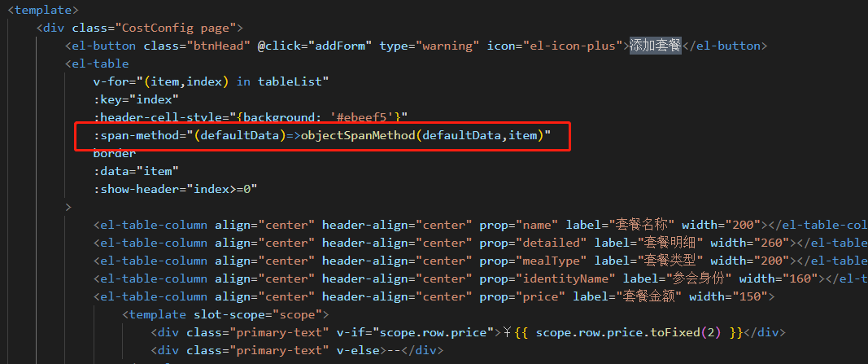The image size is (868, 364).
Task: Click the closing </el-button> tag
Action: [724, 46]
